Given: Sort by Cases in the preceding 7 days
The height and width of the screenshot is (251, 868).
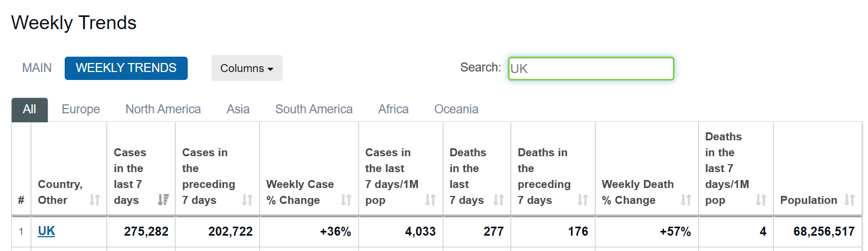Looking at the screenshot, I should pos(247,200).
